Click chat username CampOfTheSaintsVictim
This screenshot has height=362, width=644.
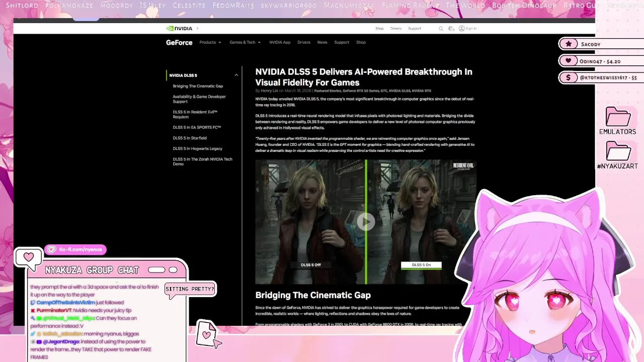[x=65, y=303]
